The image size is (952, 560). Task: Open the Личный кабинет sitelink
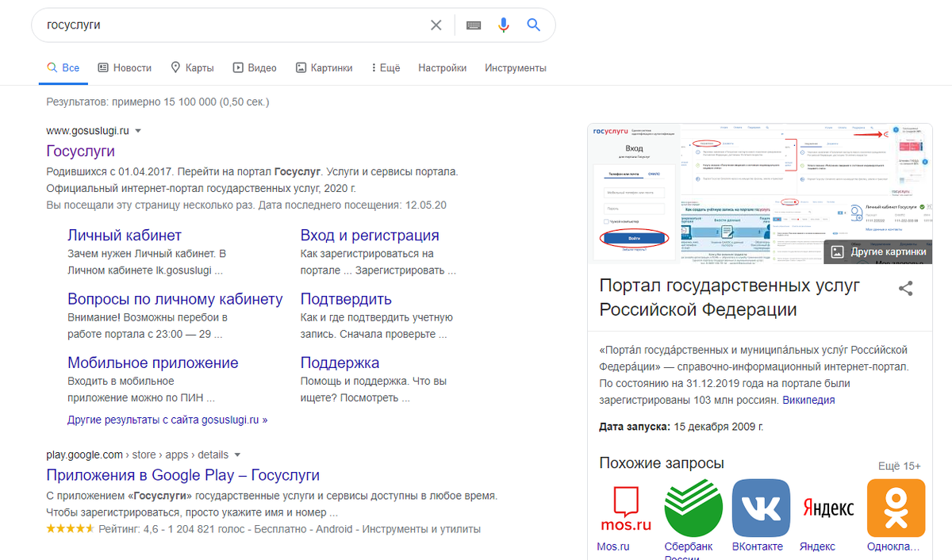click(x=125, y=236)
